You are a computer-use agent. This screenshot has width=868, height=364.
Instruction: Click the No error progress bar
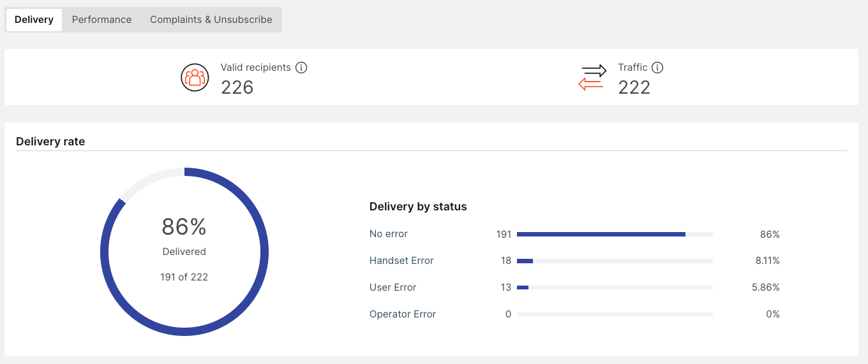[x=601, y=235]
